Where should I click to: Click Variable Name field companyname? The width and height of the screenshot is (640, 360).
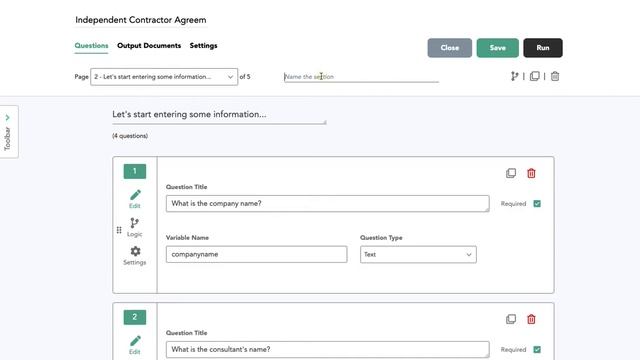[256, 254]
